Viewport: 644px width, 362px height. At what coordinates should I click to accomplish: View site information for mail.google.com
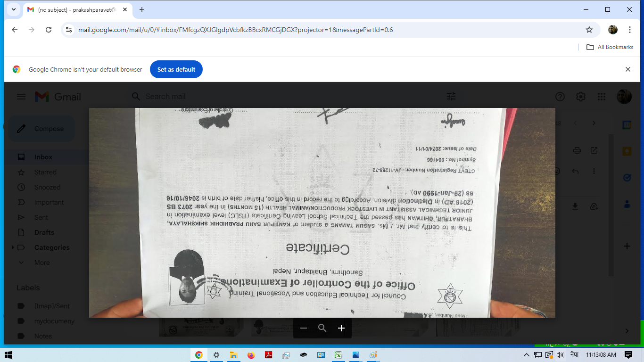click(69, 30)
